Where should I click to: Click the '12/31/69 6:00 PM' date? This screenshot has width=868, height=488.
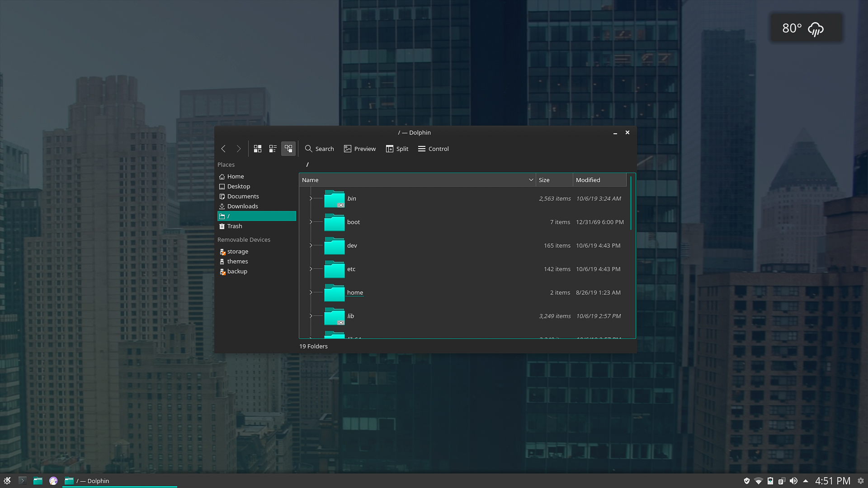pyautogui.click(x=599, y=222)
